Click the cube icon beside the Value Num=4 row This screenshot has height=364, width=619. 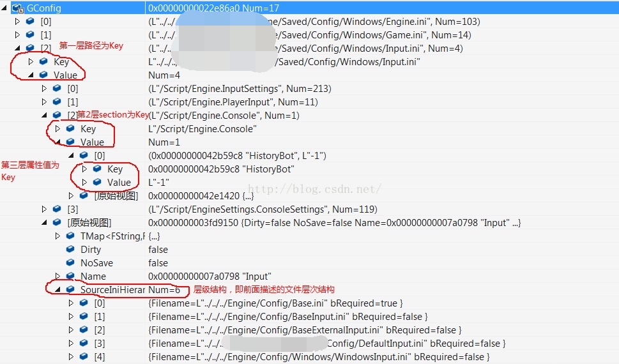[44, 75]
